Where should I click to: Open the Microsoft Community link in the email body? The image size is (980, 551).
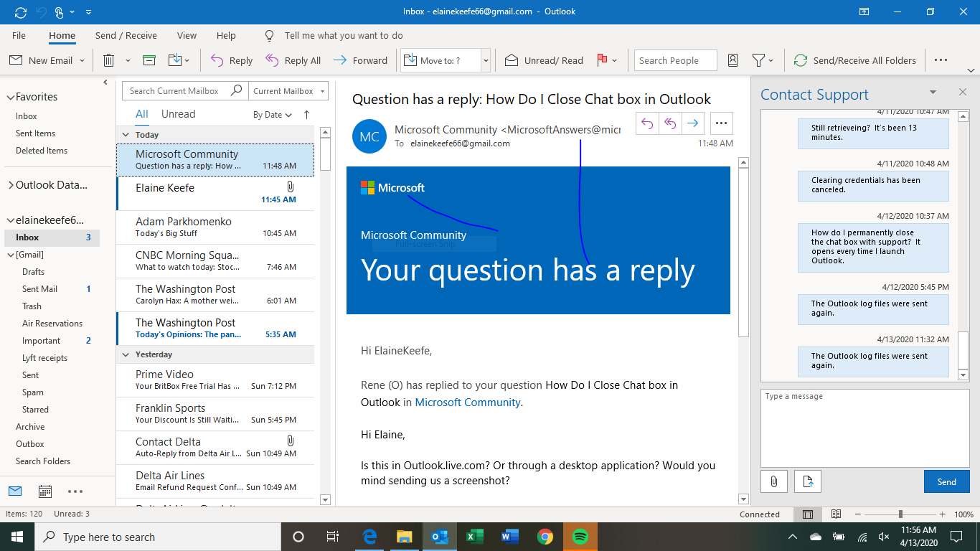click(468, 402)
